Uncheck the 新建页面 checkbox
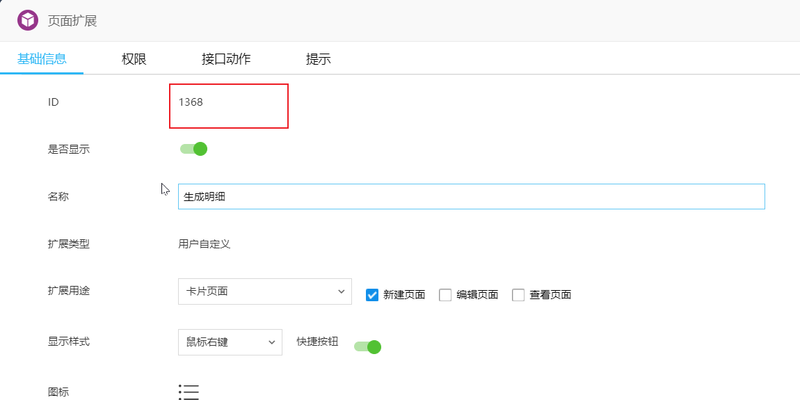This screenshot has height=400, width=800. [x=372, y=295]
